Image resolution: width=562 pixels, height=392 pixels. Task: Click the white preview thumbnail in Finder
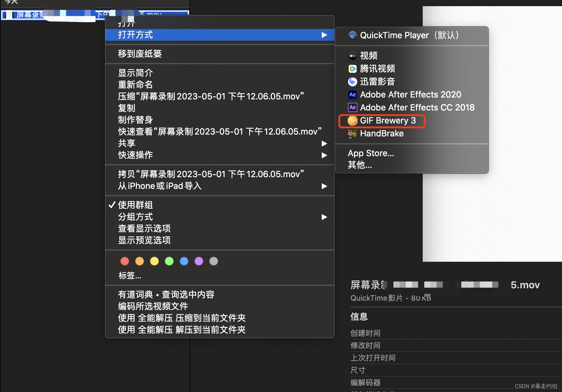[x=492, y=134]
